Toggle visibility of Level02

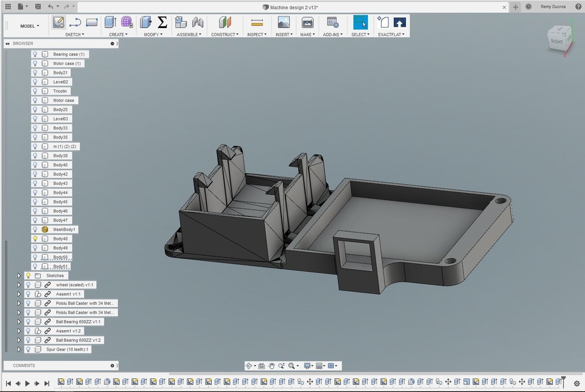tap(35, 82)
